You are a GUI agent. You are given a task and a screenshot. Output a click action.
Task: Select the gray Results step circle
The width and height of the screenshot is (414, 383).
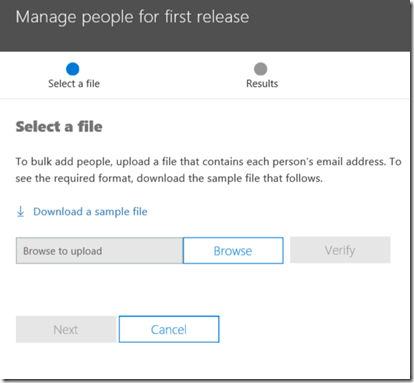261,69
